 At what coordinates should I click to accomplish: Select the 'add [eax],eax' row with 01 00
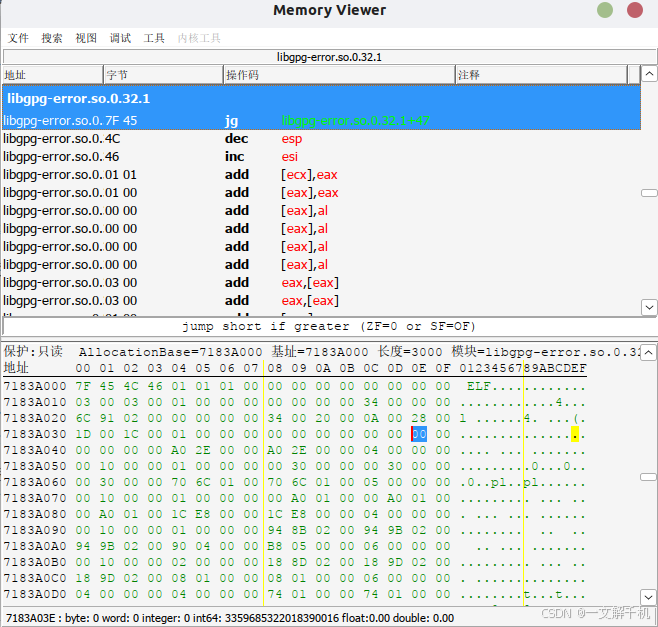point(321,193)
